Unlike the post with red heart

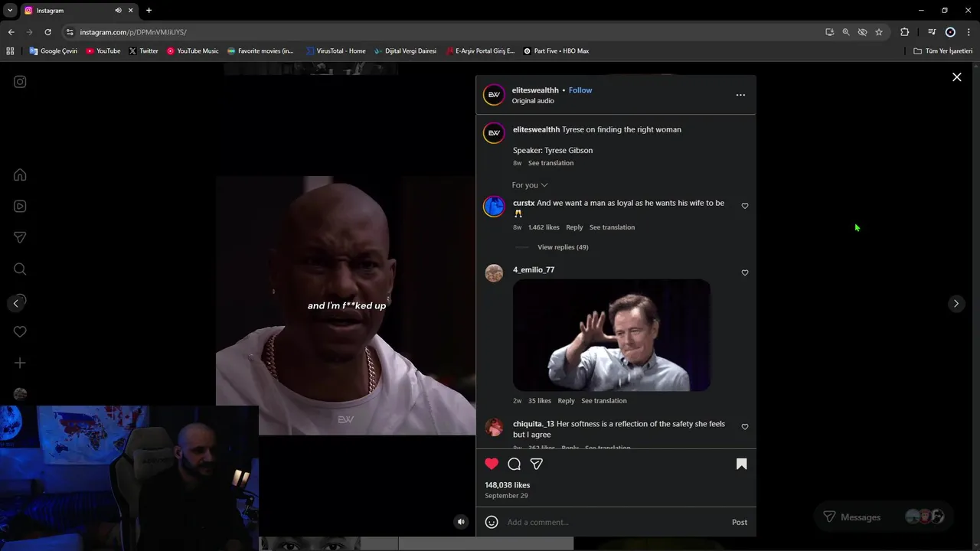[x=492, y=464]
